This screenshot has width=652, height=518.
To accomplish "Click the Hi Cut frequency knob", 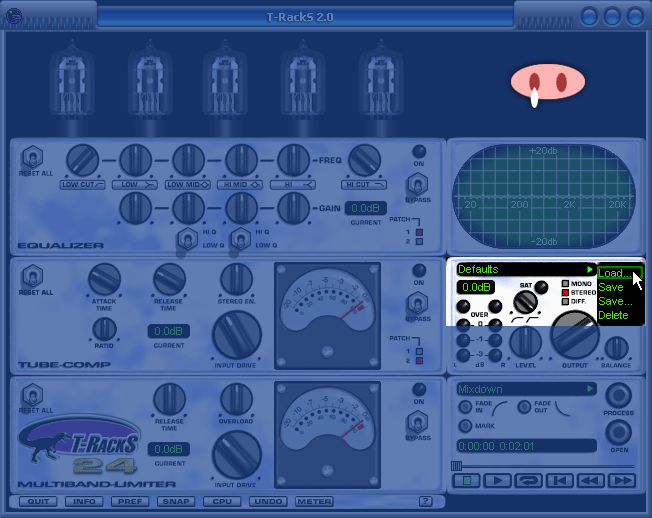I will click(x=364, y=160).
